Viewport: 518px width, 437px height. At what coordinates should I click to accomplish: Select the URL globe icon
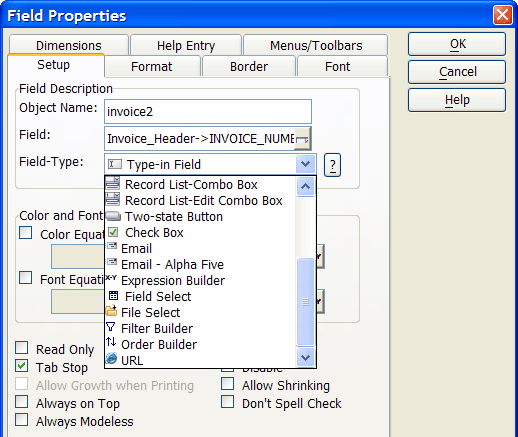tap(111, 358)
